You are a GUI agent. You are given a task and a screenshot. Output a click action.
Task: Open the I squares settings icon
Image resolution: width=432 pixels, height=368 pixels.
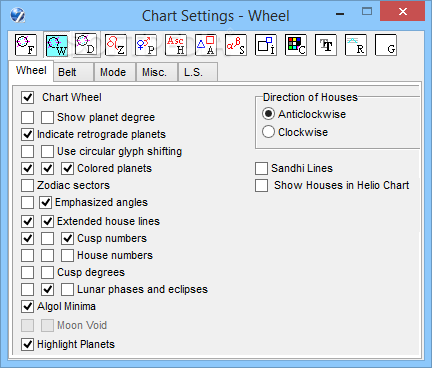[x=266, y=45]
